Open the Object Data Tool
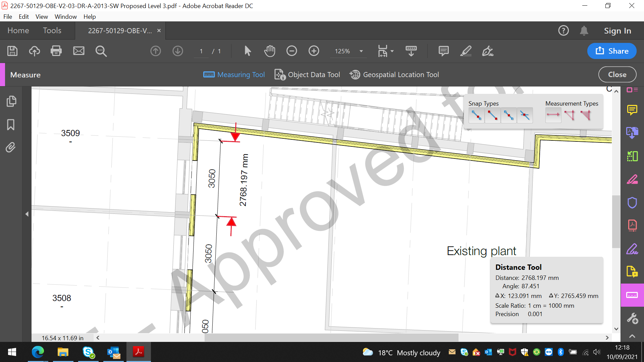The height and width of the screenshot is (362, 644). click(x=307, y=74)
